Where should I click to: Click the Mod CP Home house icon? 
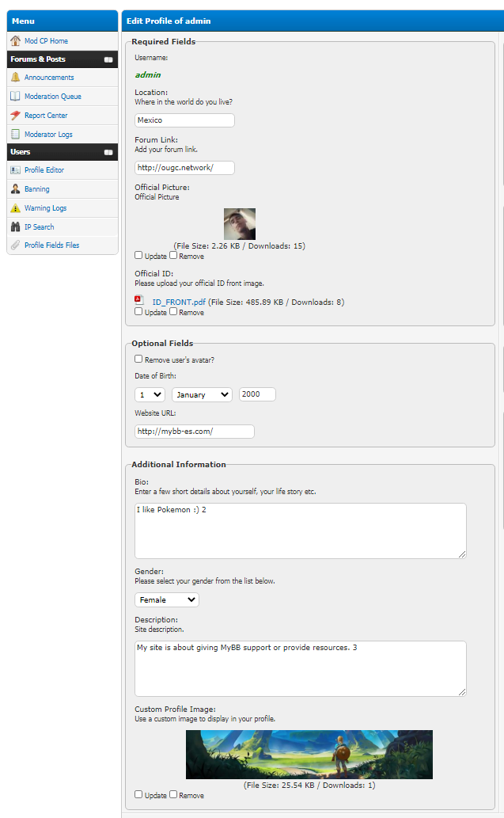point(16,40)
